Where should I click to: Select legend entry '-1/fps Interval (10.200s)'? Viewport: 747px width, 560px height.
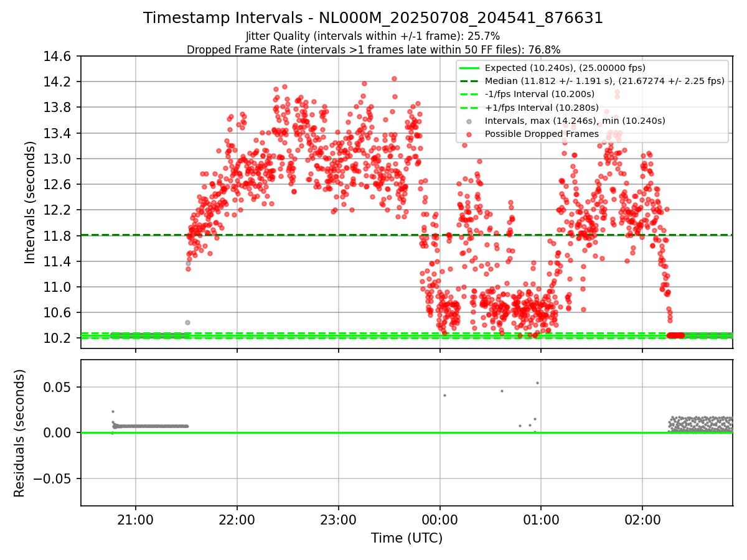(540, 94)
